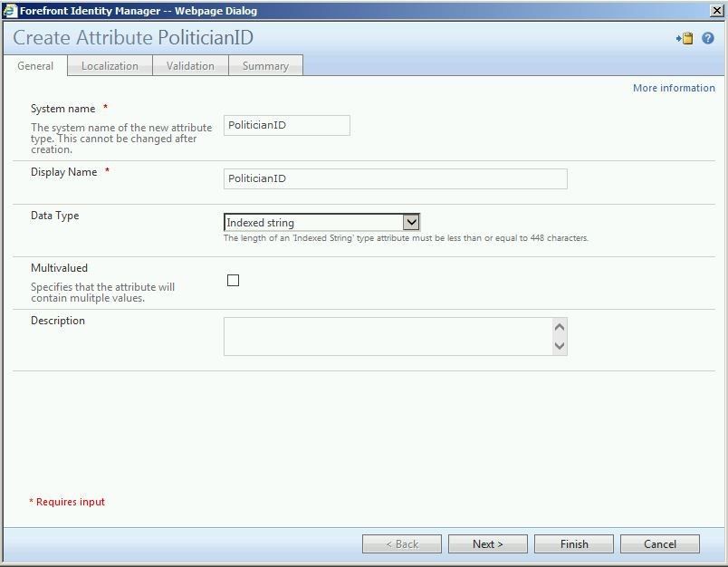Click the clipboard paste icon in header
The height and width of the screenshot is (567, 728).
tap(685, 38)
